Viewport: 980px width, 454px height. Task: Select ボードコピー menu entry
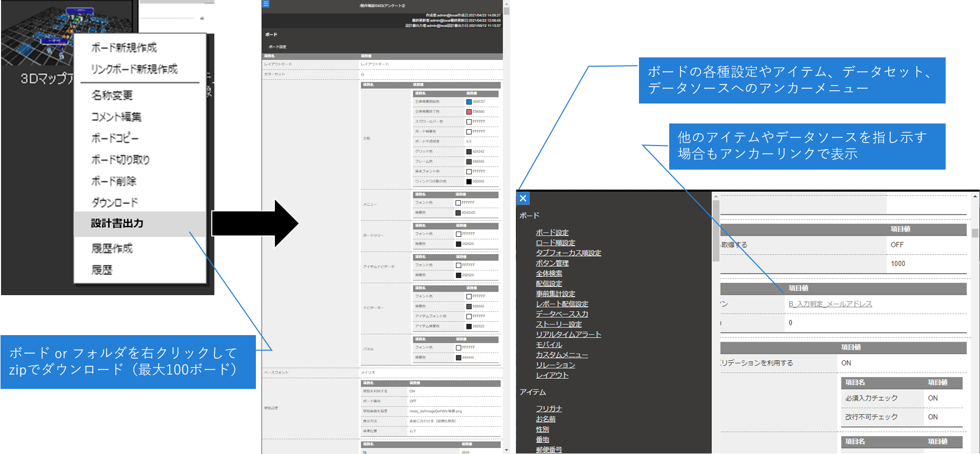pos(114,138)
